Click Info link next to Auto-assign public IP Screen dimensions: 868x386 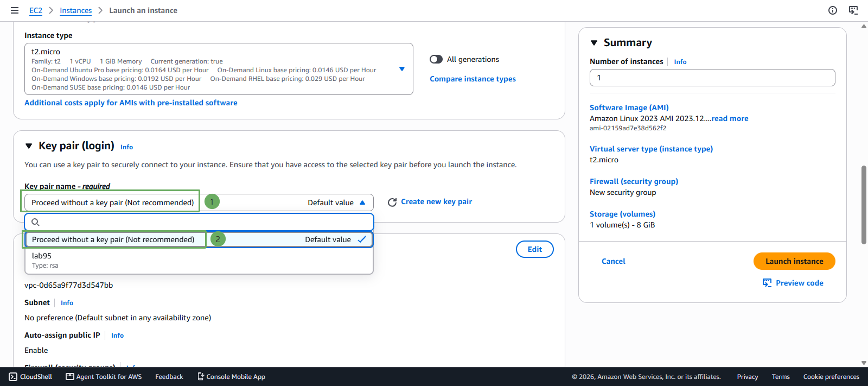click(118, 336)
